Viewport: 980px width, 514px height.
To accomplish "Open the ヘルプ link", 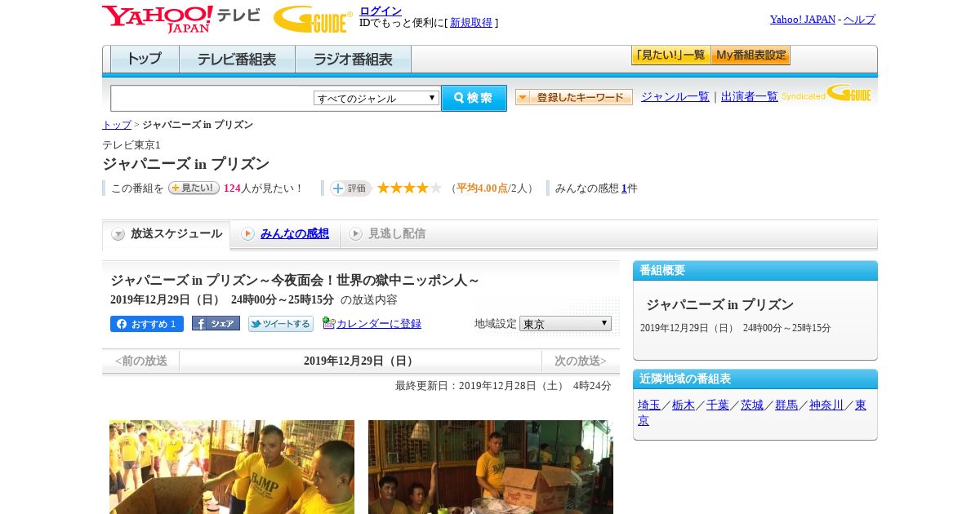I will pyautogui.click(x=859, y=19).
